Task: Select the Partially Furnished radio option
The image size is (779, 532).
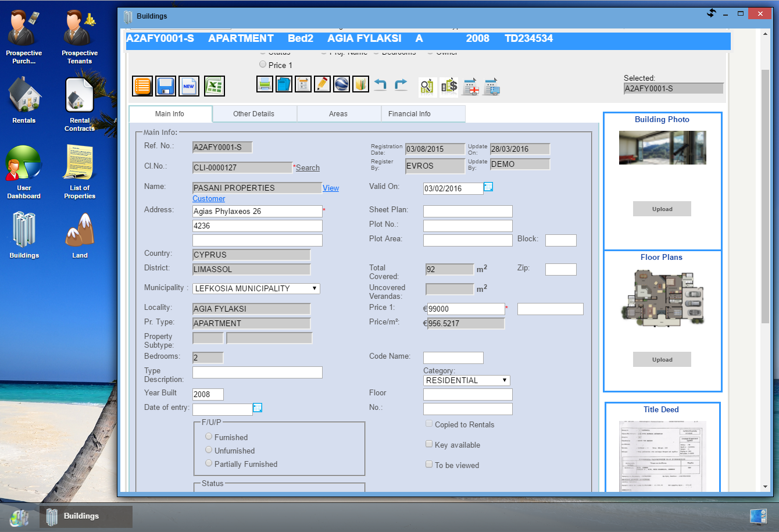Action: tap(209, 463)
